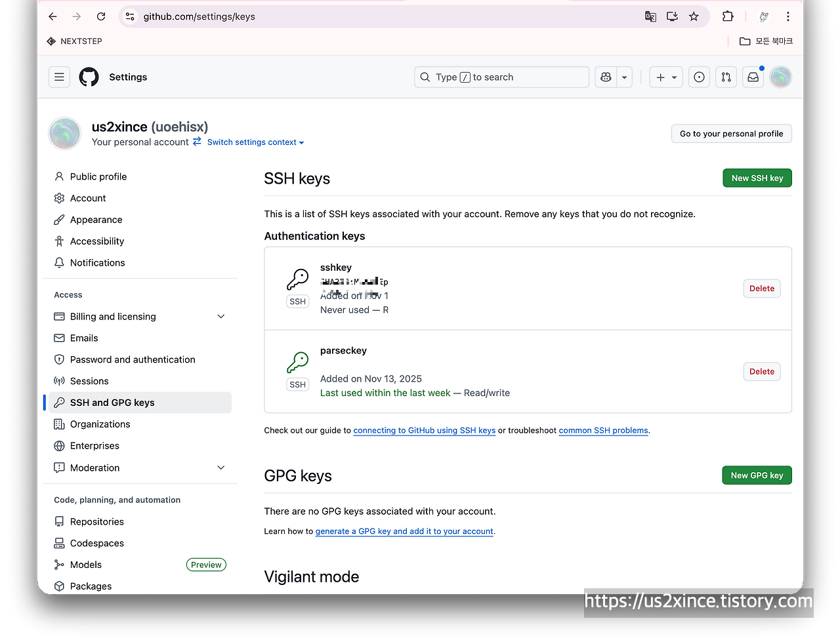840x644 pixels.
Task: Click Go to your personal profile button
Action: tap(732, 134)
